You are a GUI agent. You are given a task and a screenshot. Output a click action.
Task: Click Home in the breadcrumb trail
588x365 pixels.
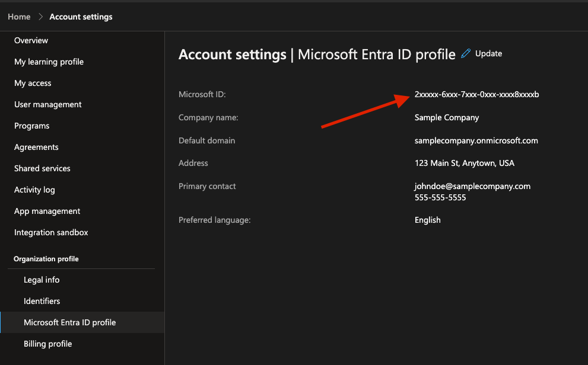(x=18, y=17)
